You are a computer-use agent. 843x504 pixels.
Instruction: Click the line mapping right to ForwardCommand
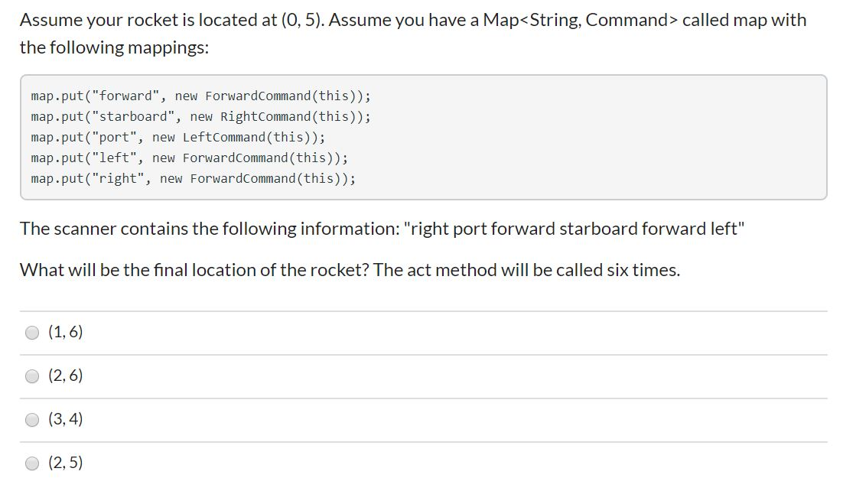(191, 178)
